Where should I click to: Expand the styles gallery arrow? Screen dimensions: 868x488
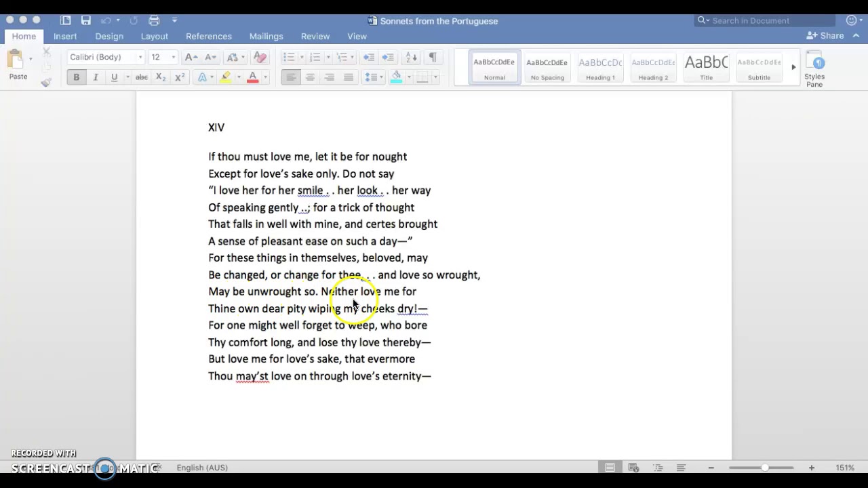click(793, 67)
